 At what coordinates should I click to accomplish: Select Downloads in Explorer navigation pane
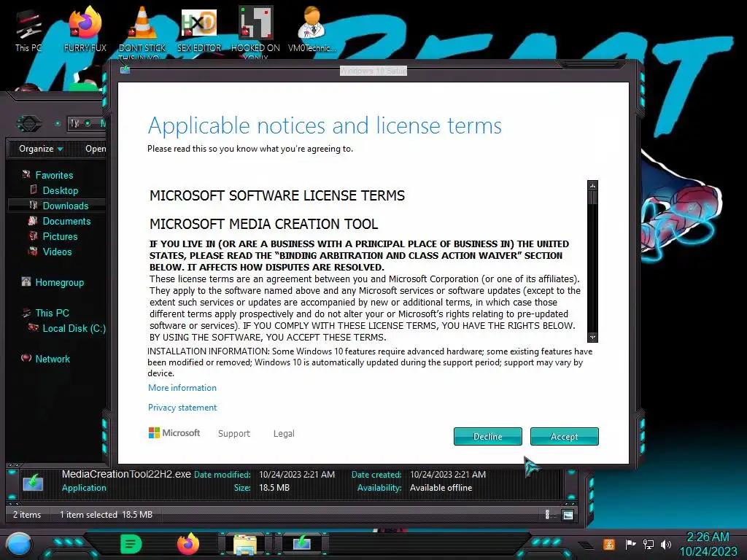coord(65,206)
